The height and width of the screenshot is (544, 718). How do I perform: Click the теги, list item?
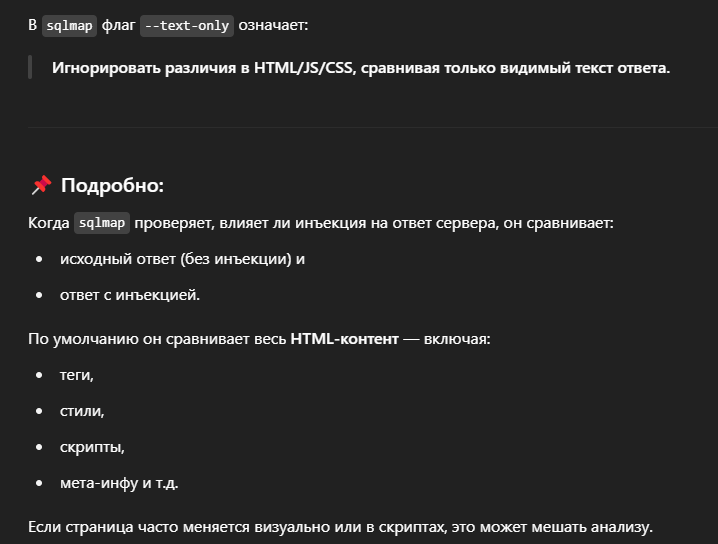[x=76, y=375]
